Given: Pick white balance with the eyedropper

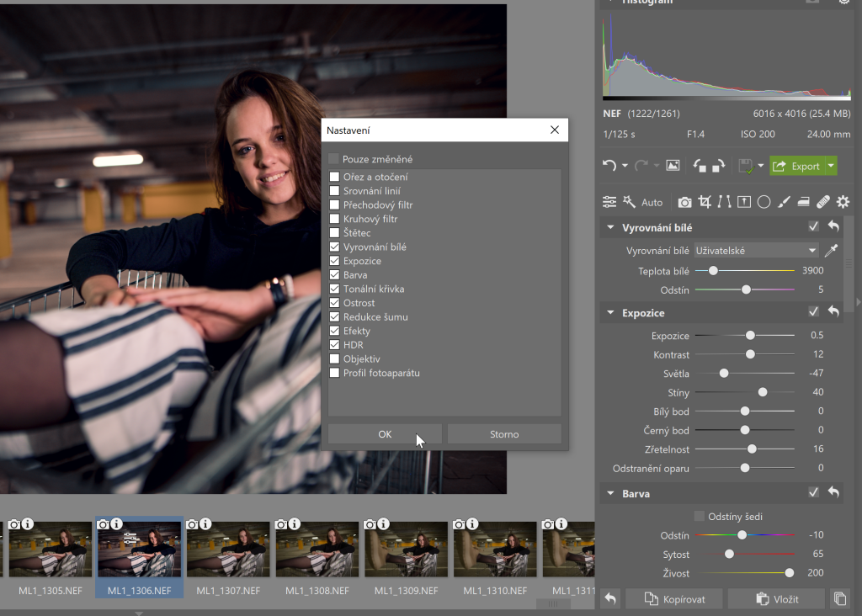Looking at the screenshot, I should [831, 251].
